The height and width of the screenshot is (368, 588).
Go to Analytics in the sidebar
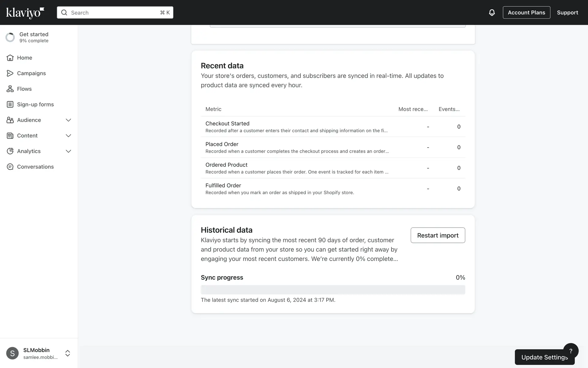(29, 151)
